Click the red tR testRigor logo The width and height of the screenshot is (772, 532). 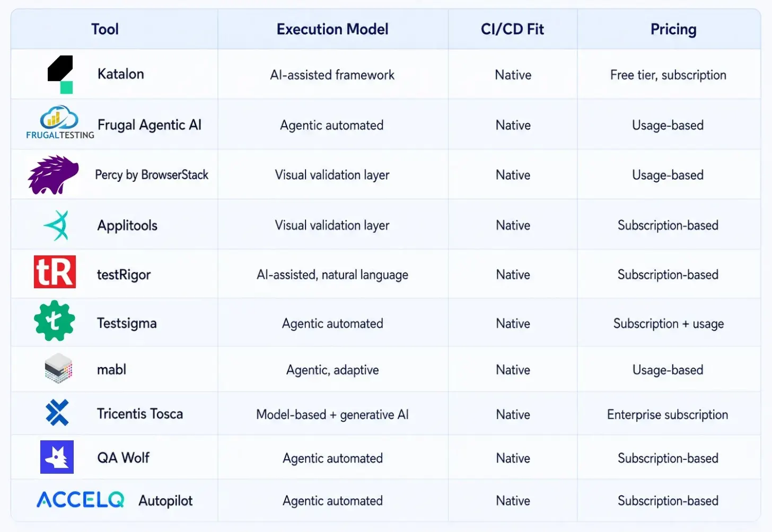coord(55,272)
